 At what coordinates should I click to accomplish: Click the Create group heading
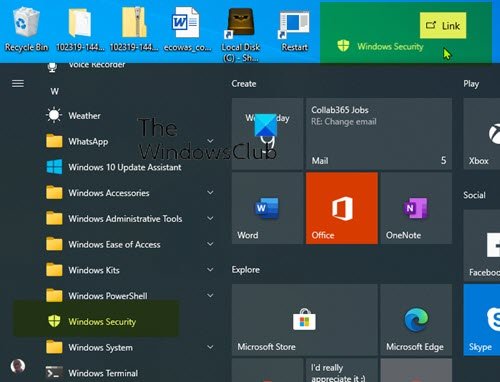(244, 83)
